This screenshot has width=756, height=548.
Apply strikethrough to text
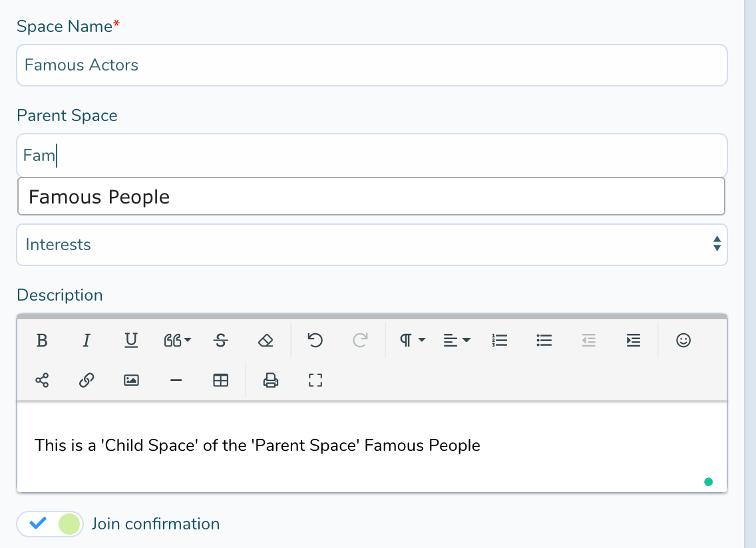click(221, 341)
